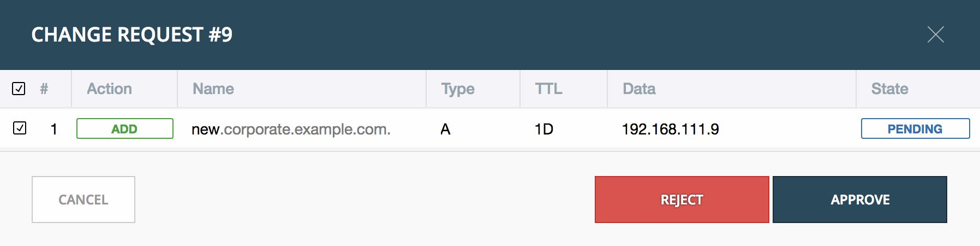Click the # column header
The image size is (980, 246).
click(44, 89)
